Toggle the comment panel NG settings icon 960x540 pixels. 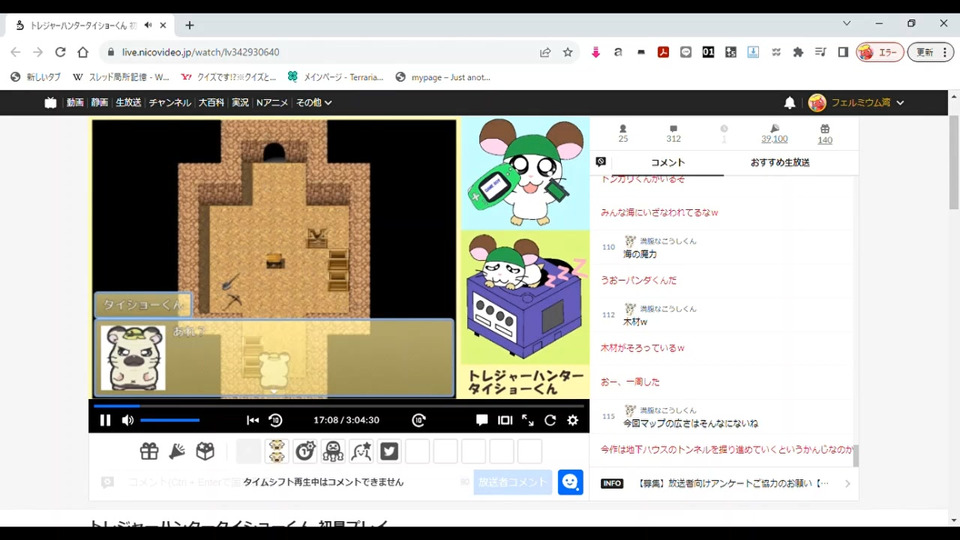pyautogui.click(x=601, y=162)
